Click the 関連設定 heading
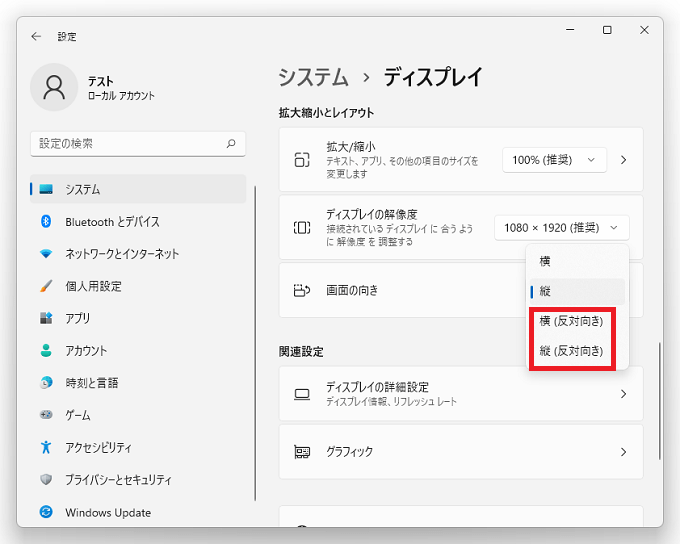Viewport: 680px width, 544px height. pyautogui.click(x=301, y=351)
